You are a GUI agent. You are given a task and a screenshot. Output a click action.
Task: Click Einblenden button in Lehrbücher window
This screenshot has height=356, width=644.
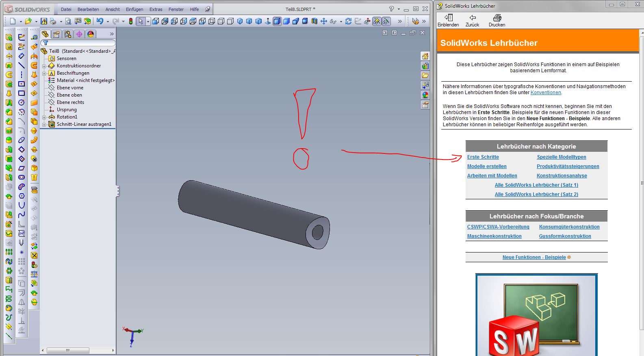point(448,21)
